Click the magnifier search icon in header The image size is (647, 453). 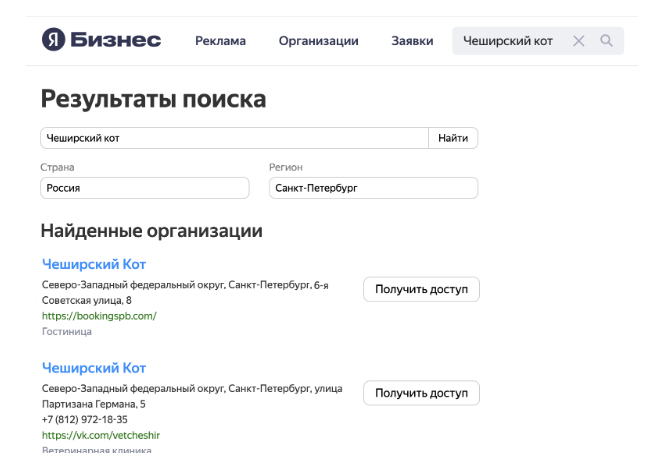606,40
